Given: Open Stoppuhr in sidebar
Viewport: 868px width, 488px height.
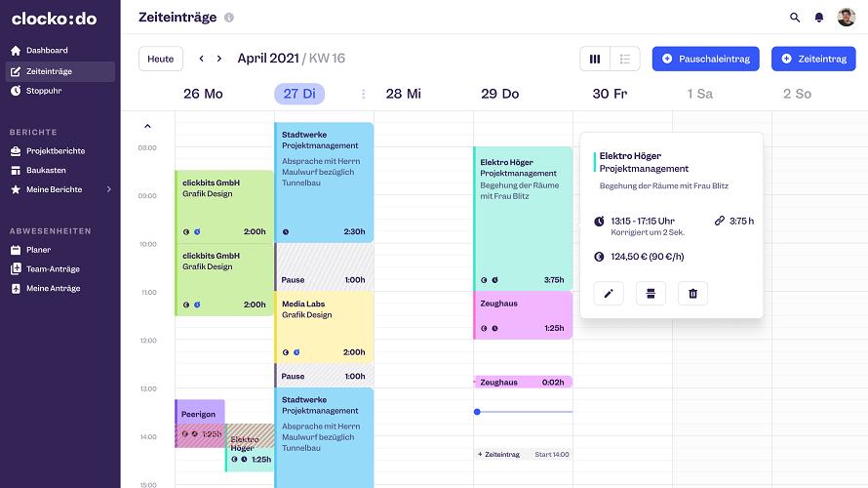Looking at the screenshot, I should tap(59, 91).
